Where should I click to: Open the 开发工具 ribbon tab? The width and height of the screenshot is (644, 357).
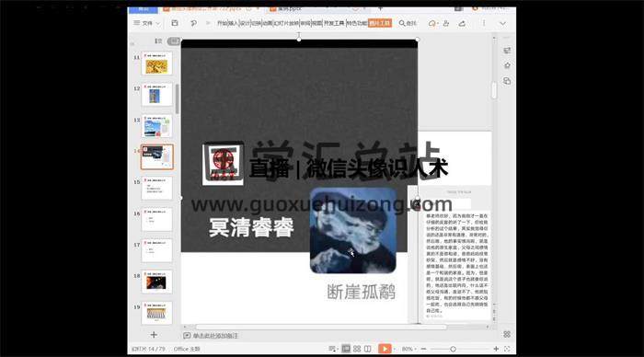[334, 23]
